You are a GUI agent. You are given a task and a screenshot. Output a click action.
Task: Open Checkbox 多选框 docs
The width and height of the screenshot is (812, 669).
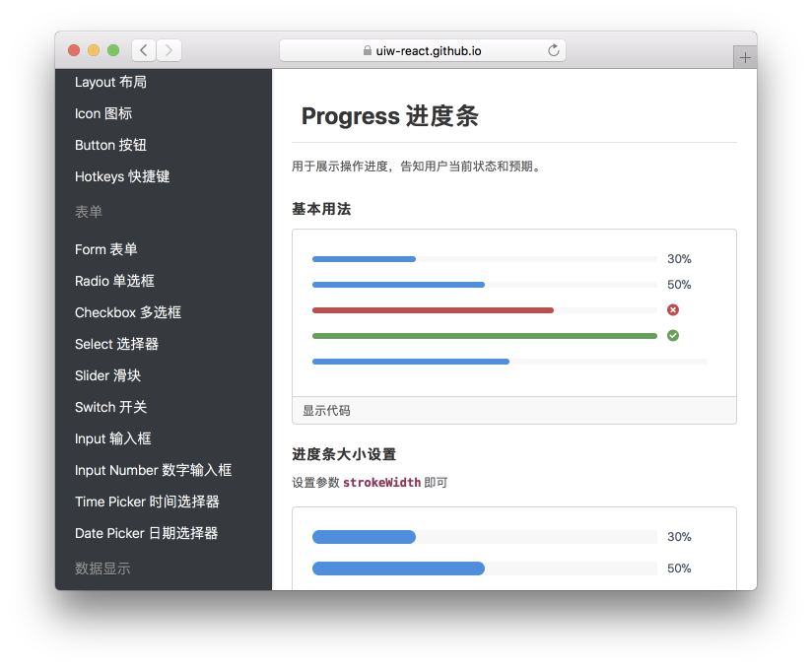coord(128,312)
